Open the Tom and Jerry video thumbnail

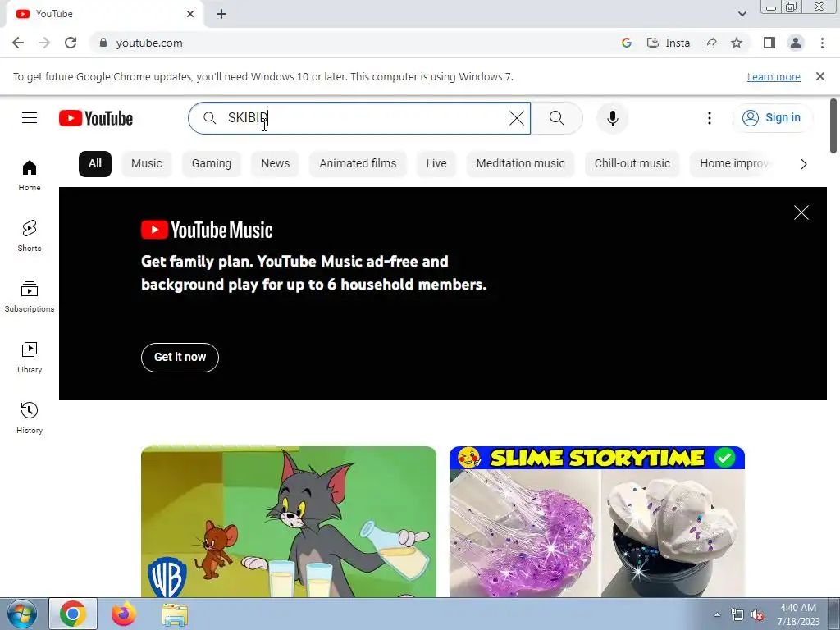point(289,522)
